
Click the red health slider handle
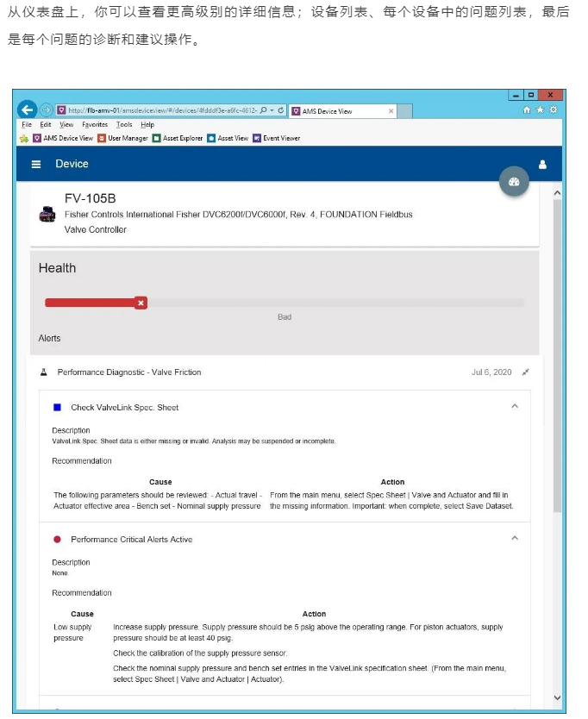point(141,303)
